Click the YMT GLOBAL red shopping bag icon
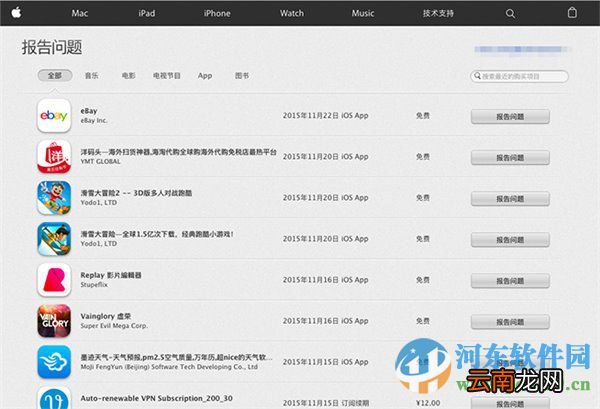Image resolution: width=600 pixels, height=409 pixels. click(x=54, y=156)
